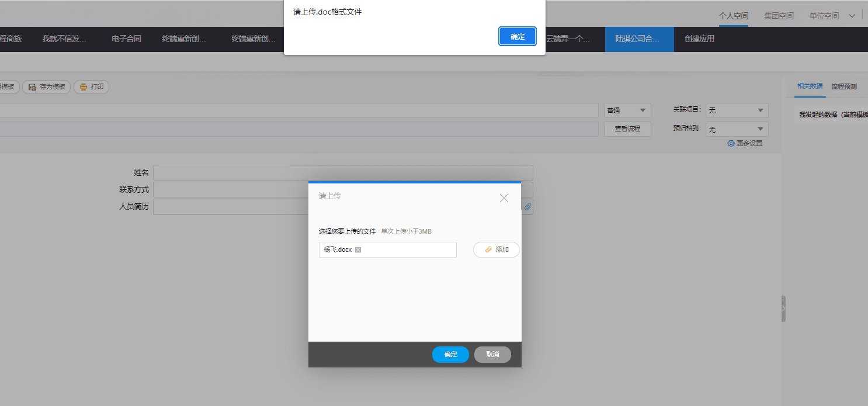The width and height of the screenshot is (868, 406).
Task: Expand the space selector chevron
Action: 852,16
